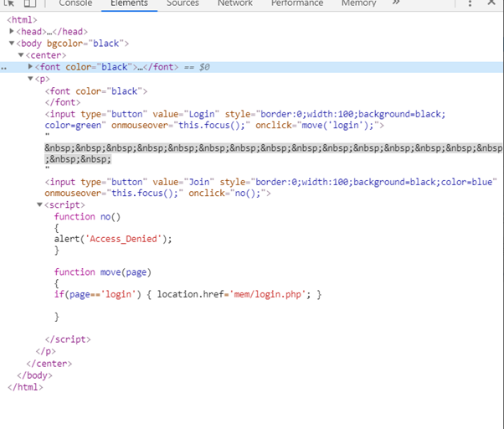Click the onmouseover attribute of Login input

pos(180,125)
